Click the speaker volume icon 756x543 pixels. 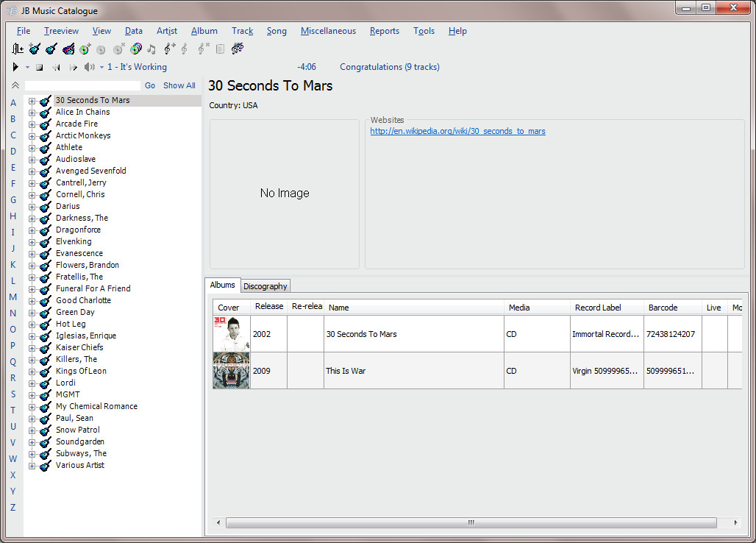click(89, 67)
